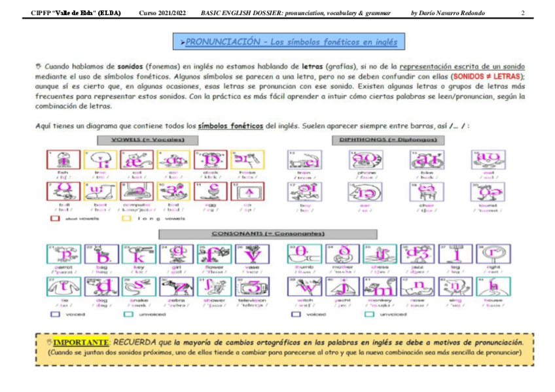Click the 'combinación de letras.' paragraph ending

[73, 106]
